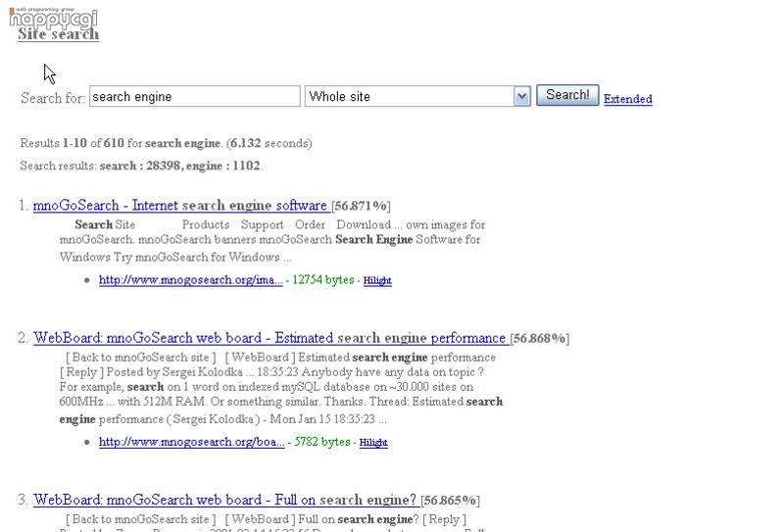Click the 12754 bytes size text

[323, 280]
